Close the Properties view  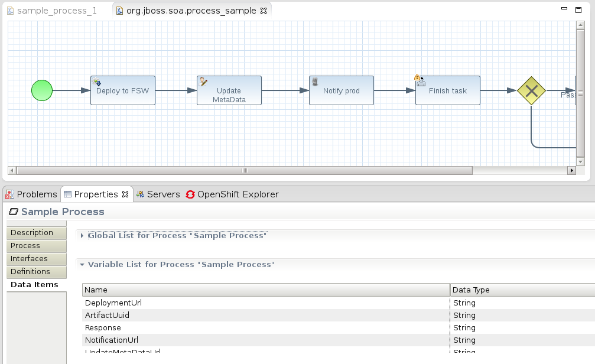coord(125,194)
